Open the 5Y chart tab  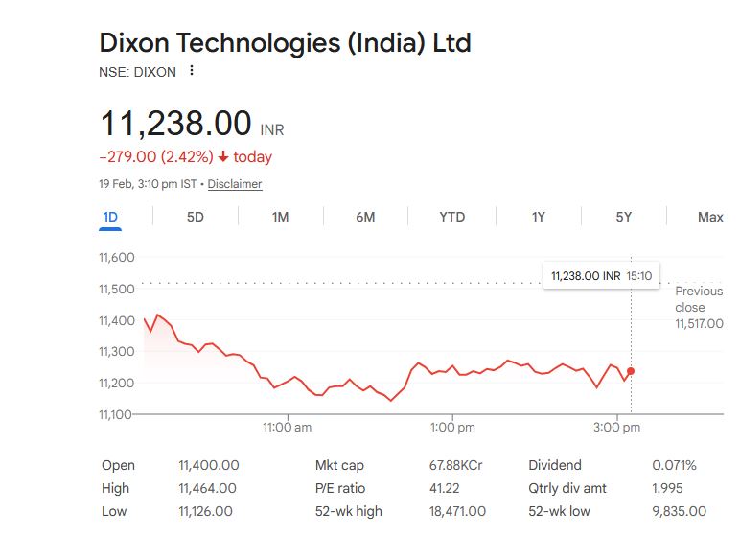(624, 217)
